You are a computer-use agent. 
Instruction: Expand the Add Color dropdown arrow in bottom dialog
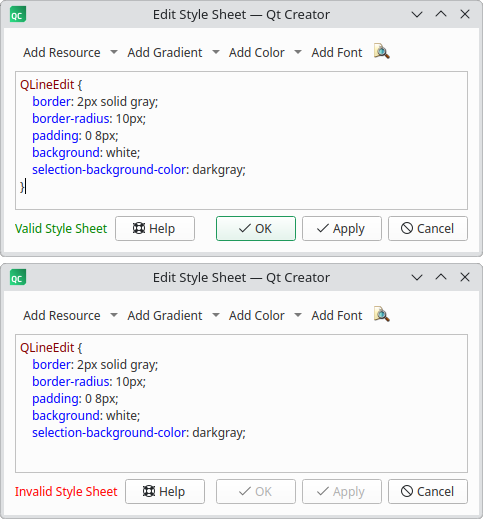click(x=298, y=315)
